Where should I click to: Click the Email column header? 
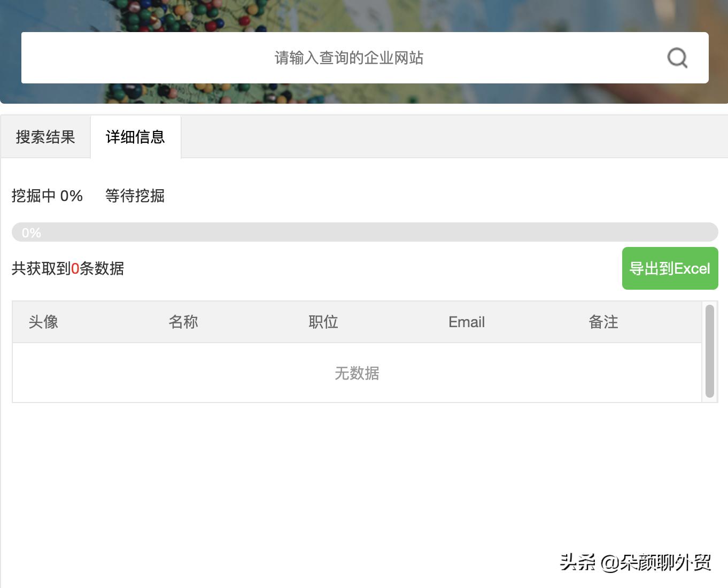[x=466, y=322]
